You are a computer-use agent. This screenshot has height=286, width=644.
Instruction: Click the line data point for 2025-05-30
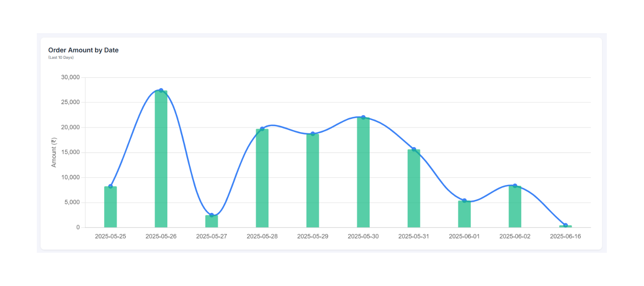pyautogui.click(x=363, y=117)
